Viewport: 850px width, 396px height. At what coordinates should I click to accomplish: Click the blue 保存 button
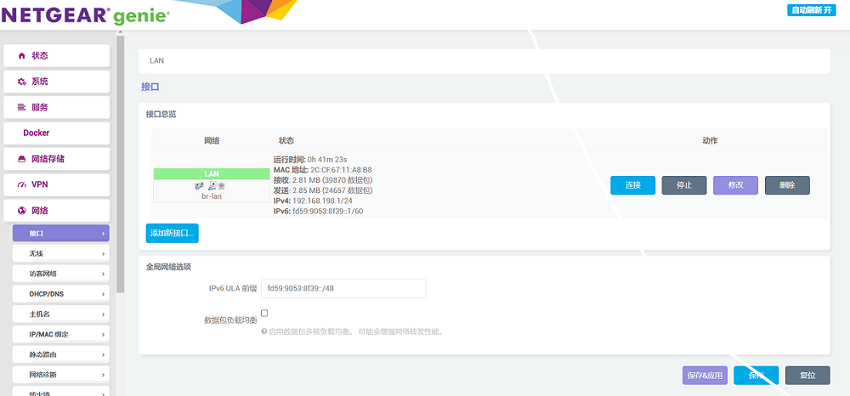756,375
